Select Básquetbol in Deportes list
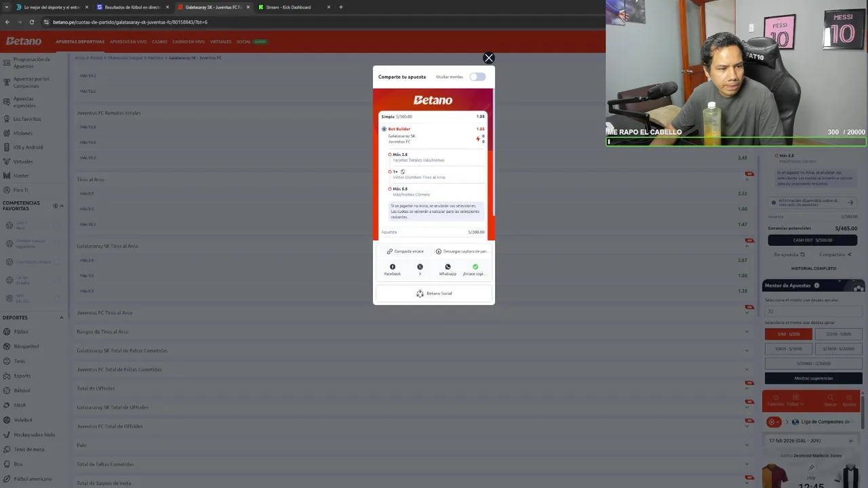The height and width of the screenshot is (488, 868). tap(26, 346)
